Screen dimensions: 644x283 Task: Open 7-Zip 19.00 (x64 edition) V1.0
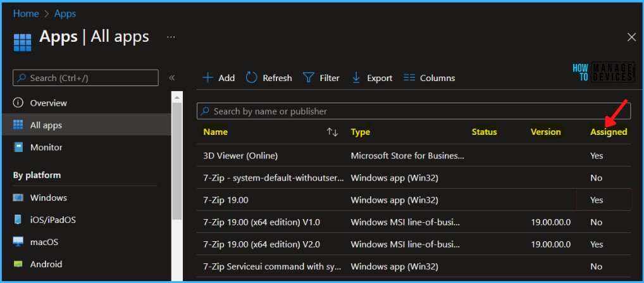262,222
